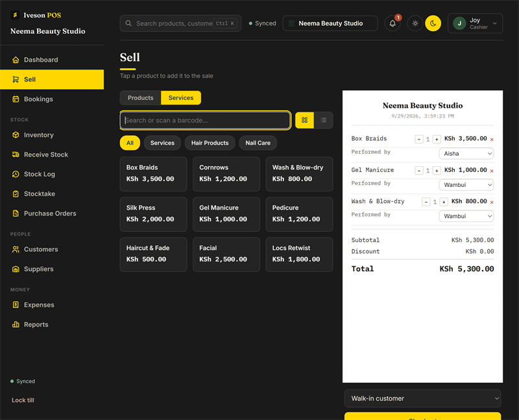Image resolution: width=519 pixels, height=420 pixels.
Task: Click Lock till at sidebar bottom
Action: tap(23, 400)
